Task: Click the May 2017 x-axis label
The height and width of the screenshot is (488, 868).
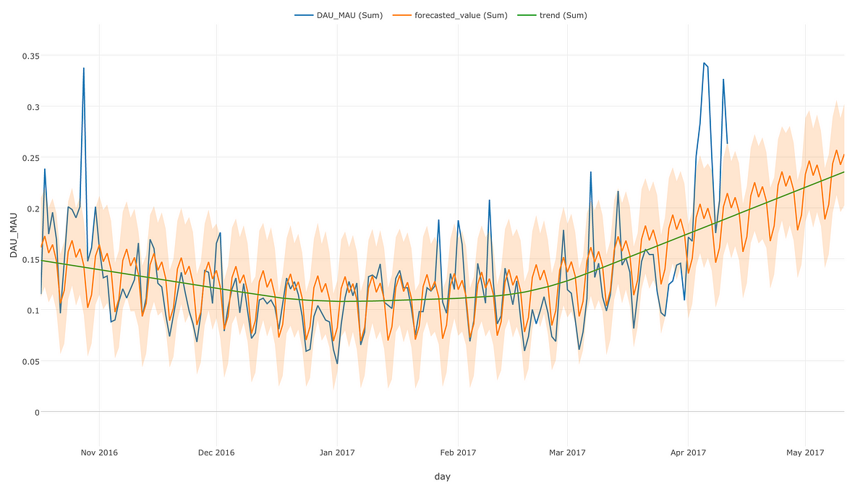Action: 805,453
